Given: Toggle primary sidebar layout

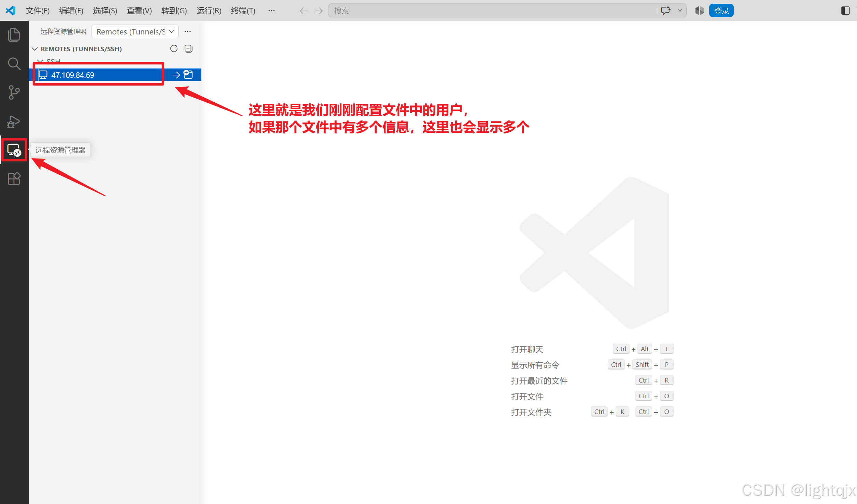Looking at the screenshot, I should pos(845,11).
